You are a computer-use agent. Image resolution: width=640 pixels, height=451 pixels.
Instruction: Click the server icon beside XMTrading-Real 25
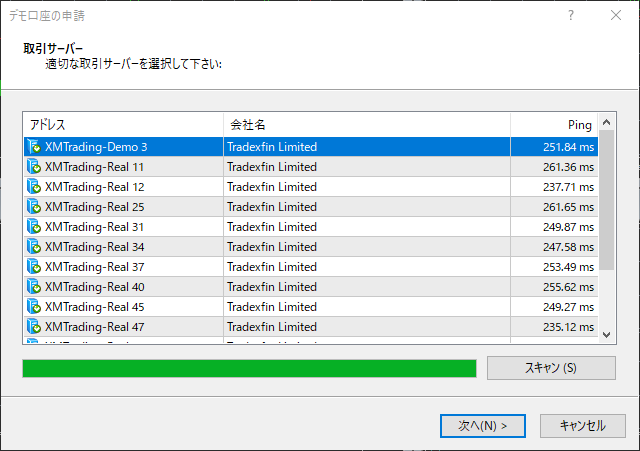point(34,207)
